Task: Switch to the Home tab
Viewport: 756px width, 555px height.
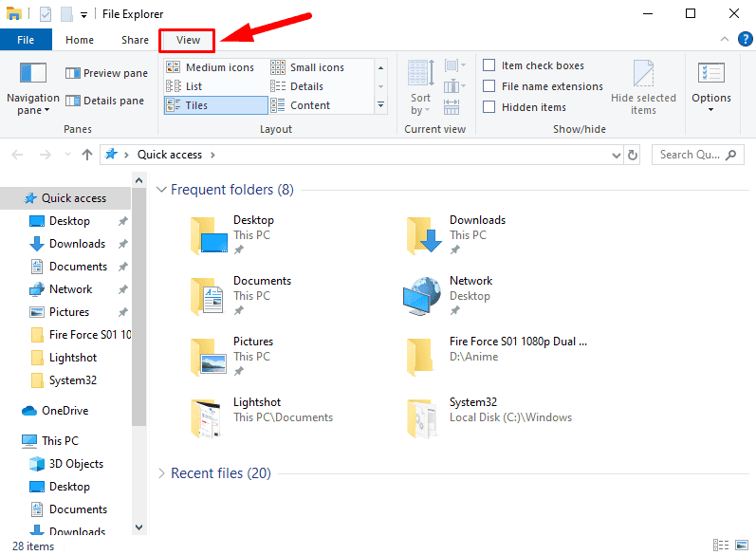Action: click(80, 40)
